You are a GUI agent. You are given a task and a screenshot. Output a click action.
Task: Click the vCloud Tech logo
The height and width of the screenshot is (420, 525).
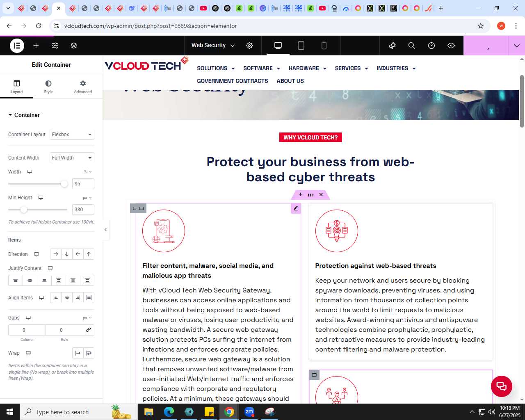146,64
